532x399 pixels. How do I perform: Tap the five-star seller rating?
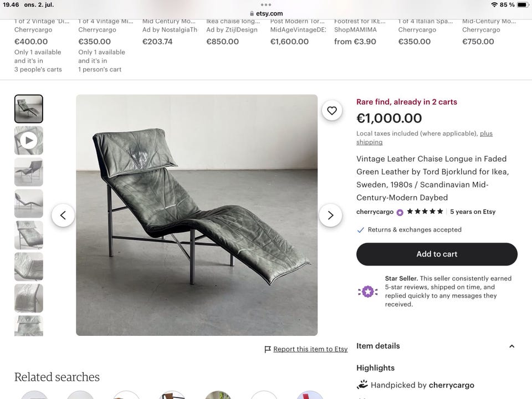tap(424, 212)
